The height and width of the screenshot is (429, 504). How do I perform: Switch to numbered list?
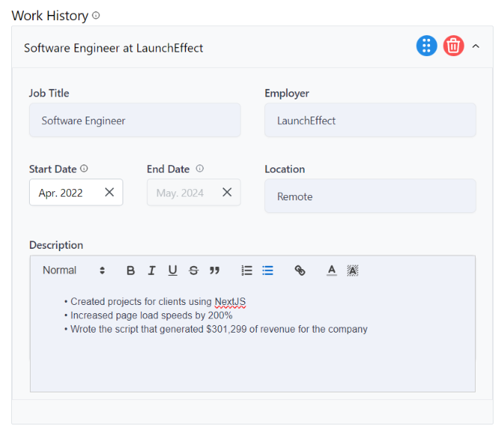pyautogui.click(x=246, y=271)
